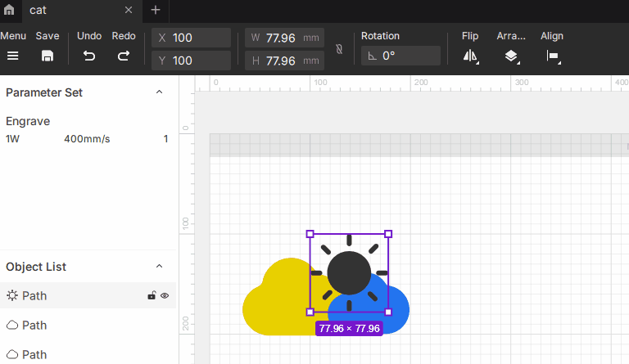Add a new tab with plus button

click(156, 10)
